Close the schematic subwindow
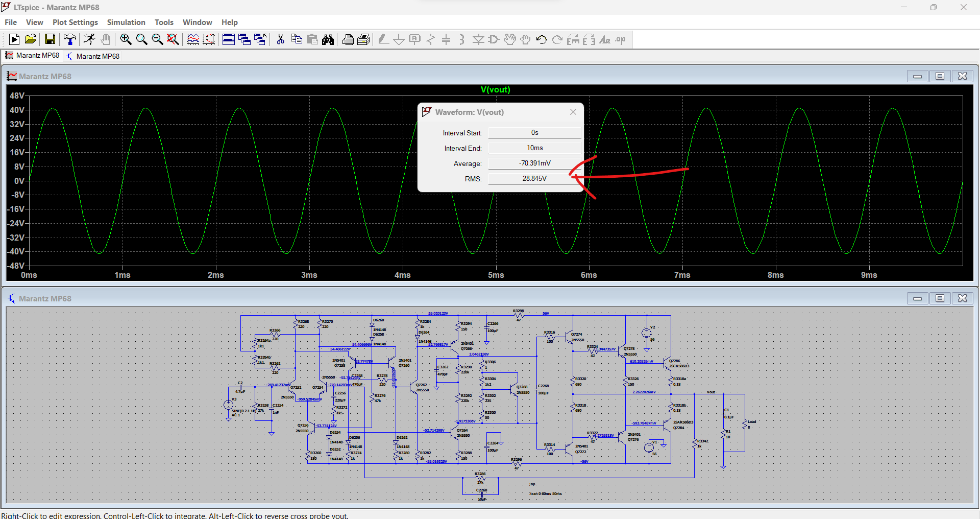The height and width of the screenshot is (519, 980). tap(963, 298)
